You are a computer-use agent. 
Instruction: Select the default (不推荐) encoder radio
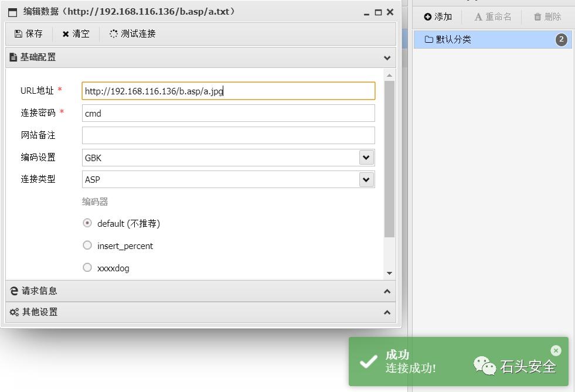pyautogui.click(x=87, y=223)
